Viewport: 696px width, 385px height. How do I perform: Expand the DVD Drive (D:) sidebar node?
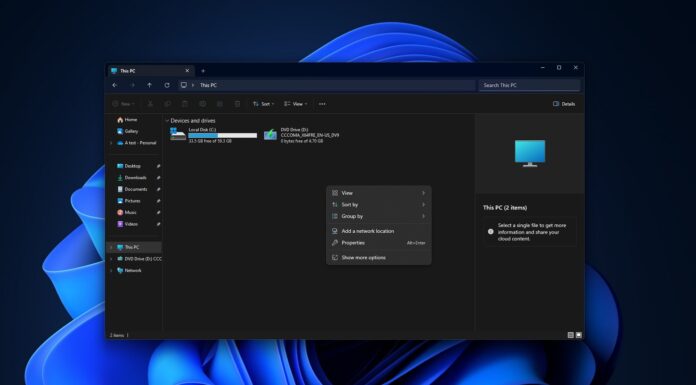[x=111, y=259]
